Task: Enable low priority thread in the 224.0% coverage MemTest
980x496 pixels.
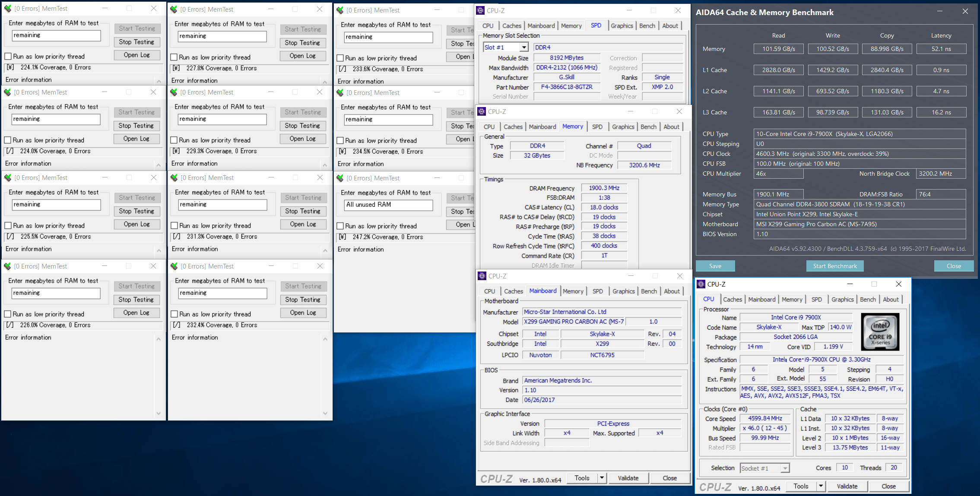Action: click(7, 140)
